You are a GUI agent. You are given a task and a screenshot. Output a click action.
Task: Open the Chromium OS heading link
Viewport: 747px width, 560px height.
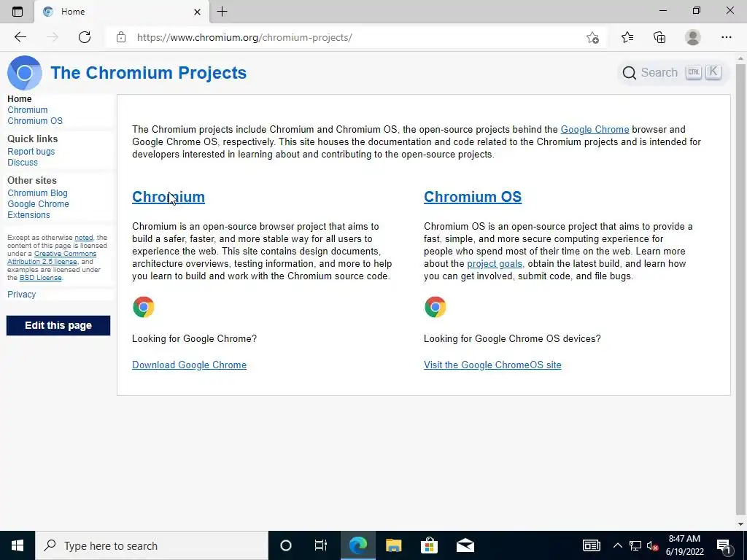tap(473, 197)
